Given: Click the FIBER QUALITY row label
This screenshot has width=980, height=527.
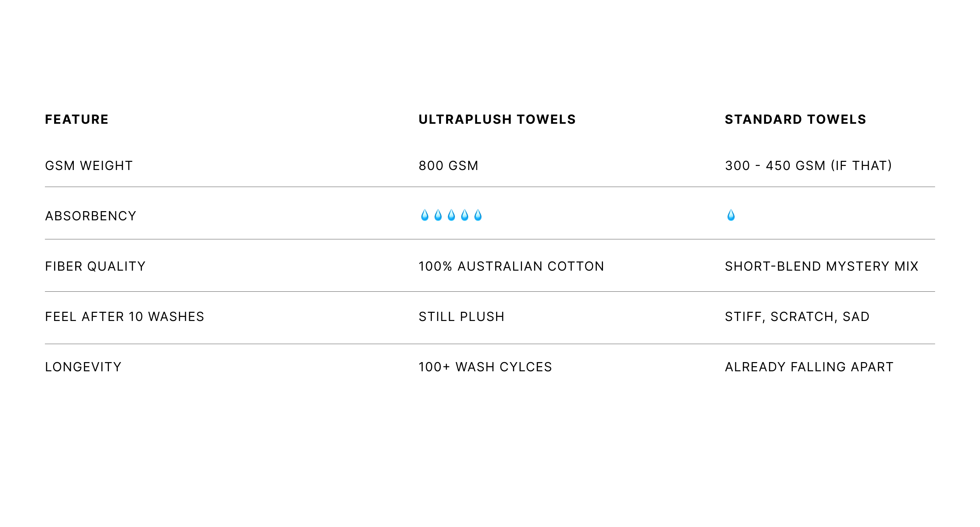Looking at the screenshot, I should click(x=95, y=266).
